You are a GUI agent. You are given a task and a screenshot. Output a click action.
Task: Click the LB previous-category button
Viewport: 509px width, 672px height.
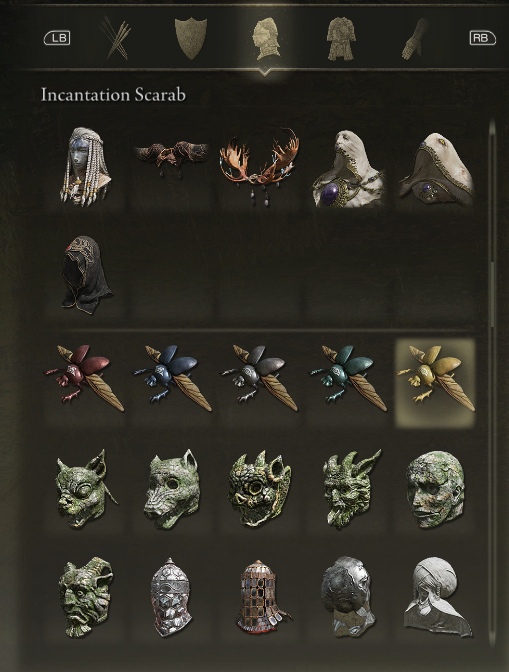click(x=57, y=38)
